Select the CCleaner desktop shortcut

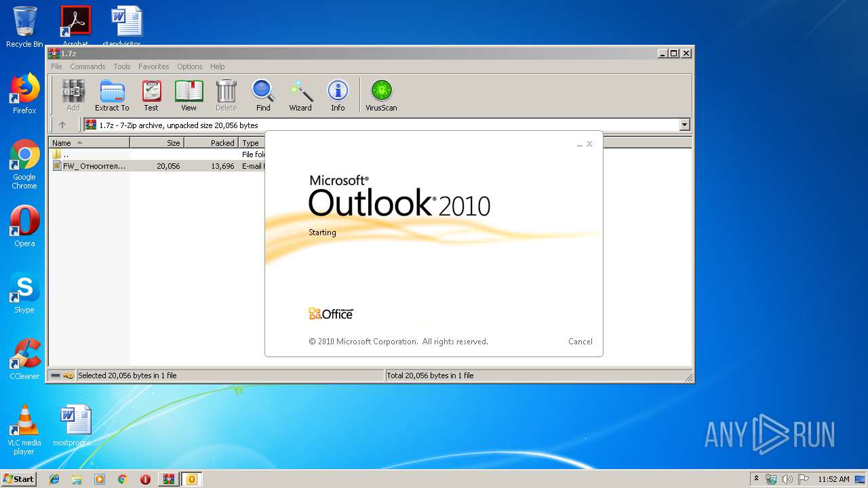pyautogui.click(x=24, y=359)
